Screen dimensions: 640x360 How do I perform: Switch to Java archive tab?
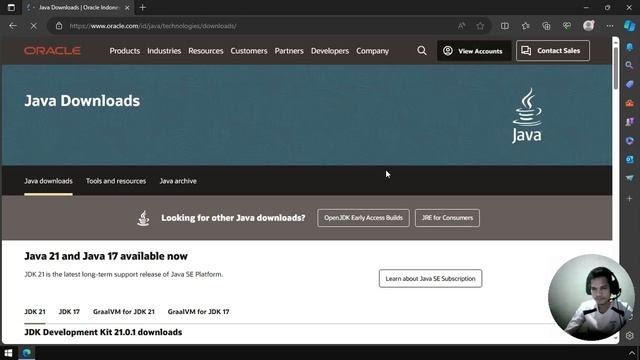click(x=178, y=181)
